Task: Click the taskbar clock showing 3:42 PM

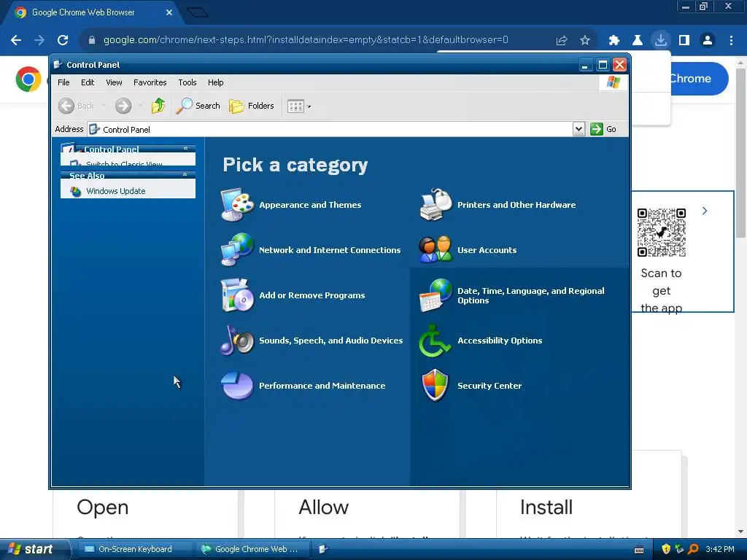Action: coord(719,549)
